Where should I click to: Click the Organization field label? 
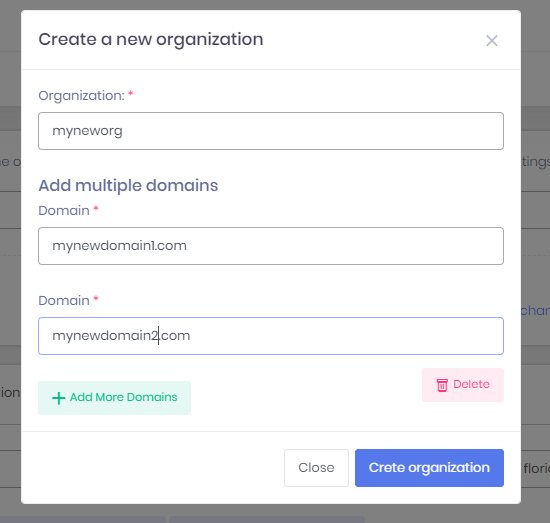pyautogui.click(x=81, y=95)
